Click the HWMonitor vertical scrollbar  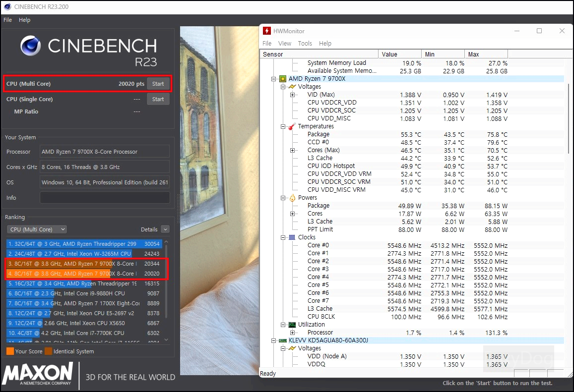569,119
